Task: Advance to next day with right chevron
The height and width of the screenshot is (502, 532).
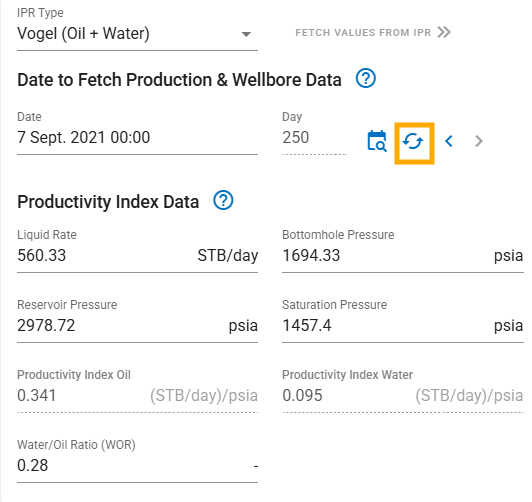Action: coord(478,141)
